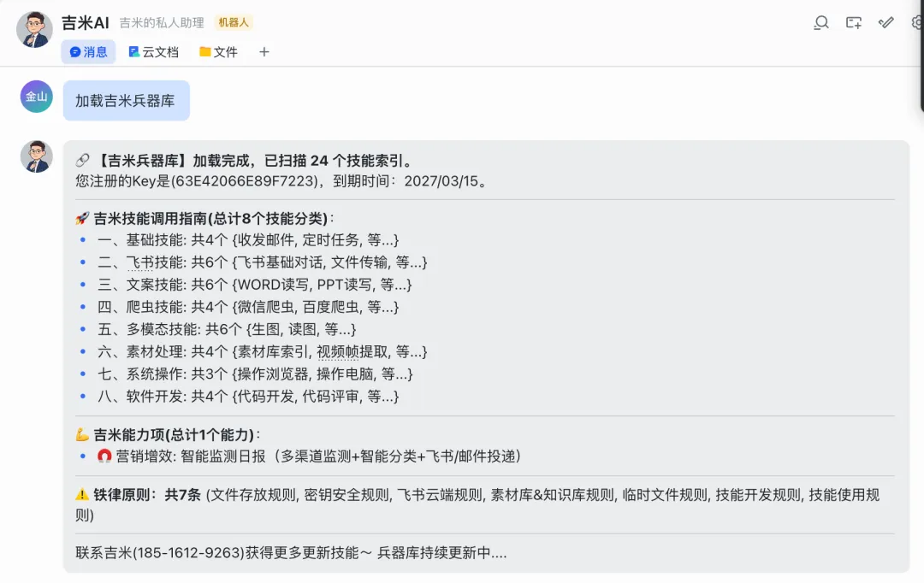The width and height of the screenshot is (924, 583).
Task: Click the expiry date 2027/03/15
Action: tap(441, 180)
